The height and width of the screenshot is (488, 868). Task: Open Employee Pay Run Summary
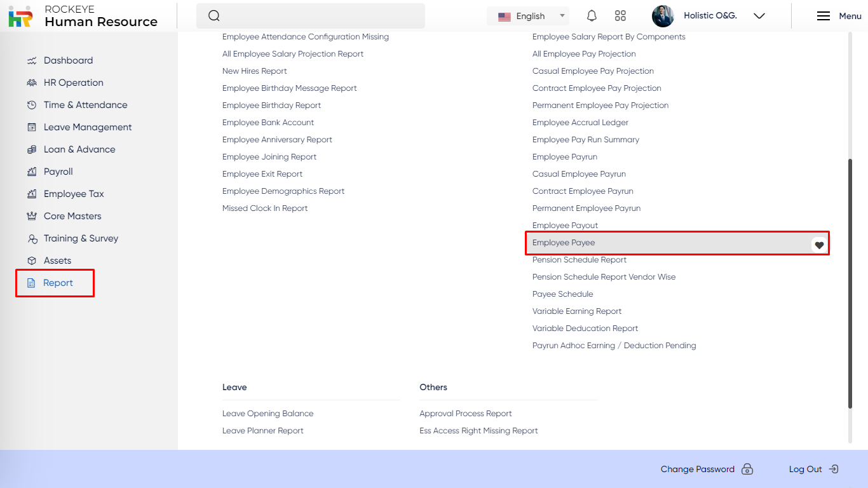(586, 140)
